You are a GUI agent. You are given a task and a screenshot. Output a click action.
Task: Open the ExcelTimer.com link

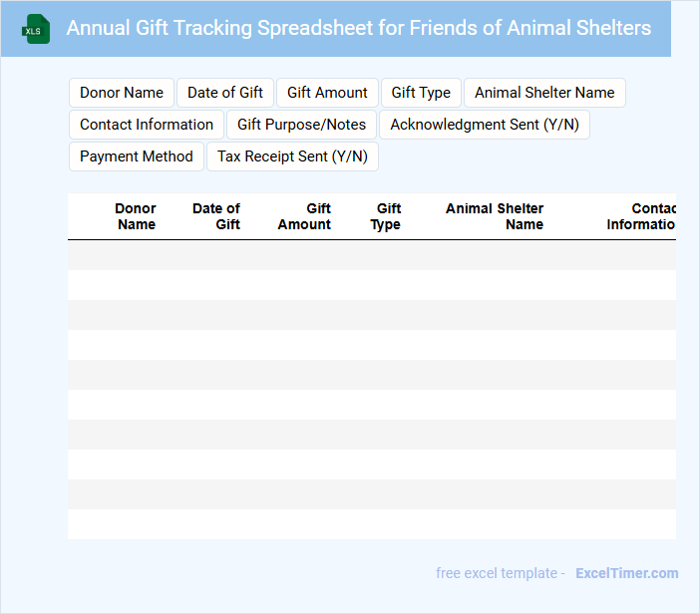coord(626,573)
